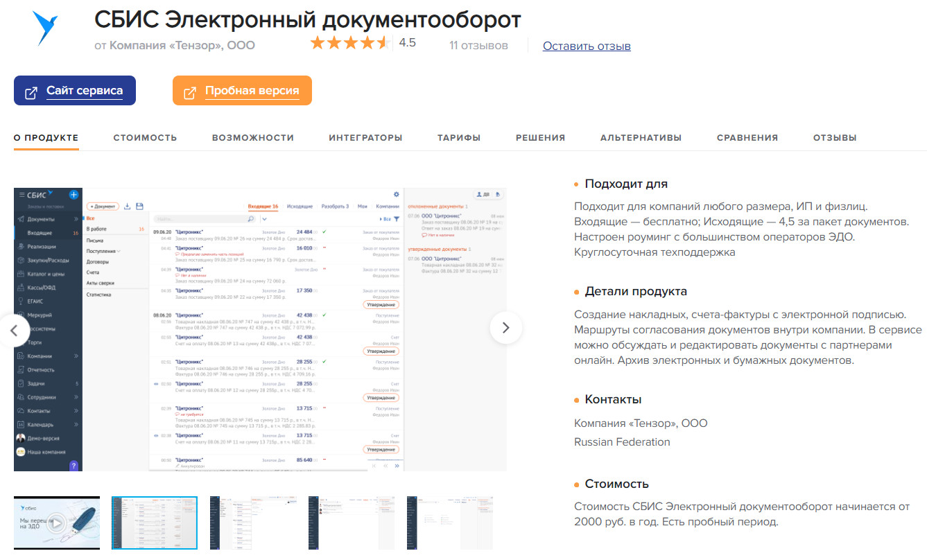Select the Исходящие tab in the preview
Screen dimensions: 927x560
299,207
